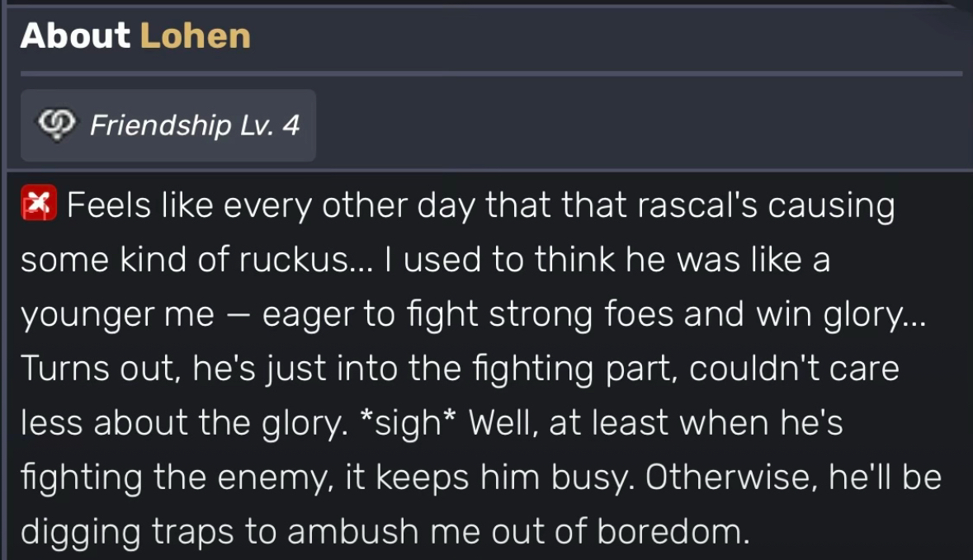
Task: Click the "Friendship Lv. 4" label text
Action: point(194,125)
